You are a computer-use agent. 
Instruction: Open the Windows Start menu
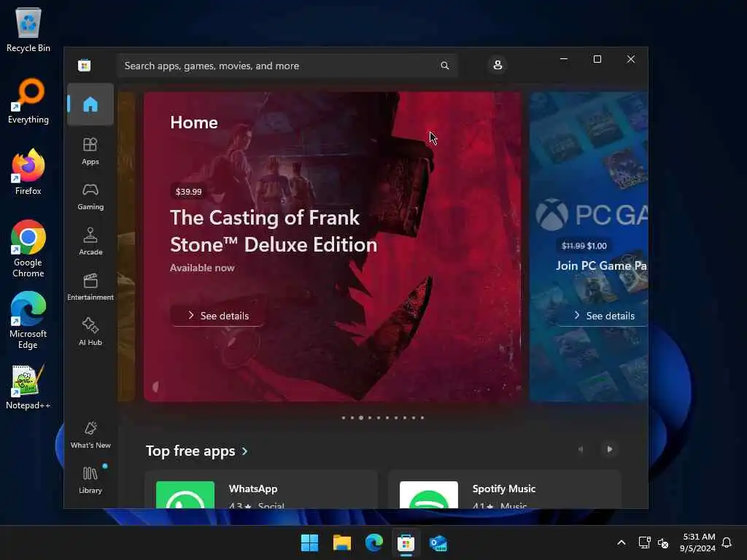click(x=309, y=542)
